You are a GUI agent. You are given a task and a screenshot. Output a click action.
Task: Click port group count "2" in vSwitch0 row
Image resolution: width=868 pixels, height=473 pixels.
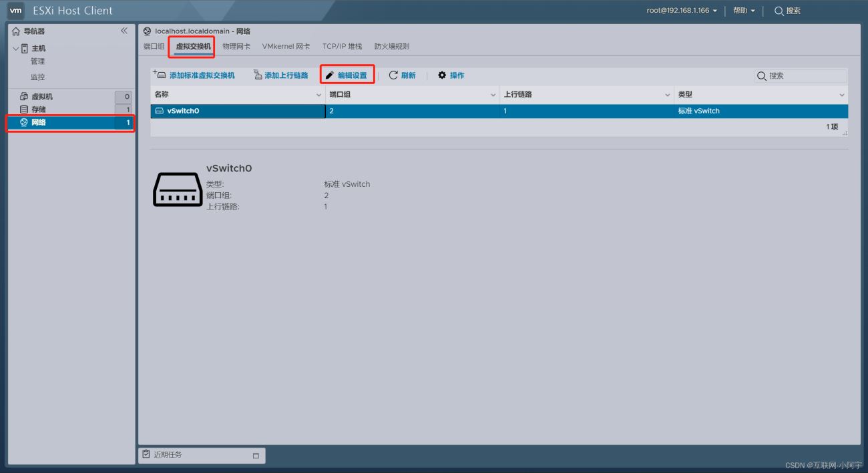(x=332, y=111)
